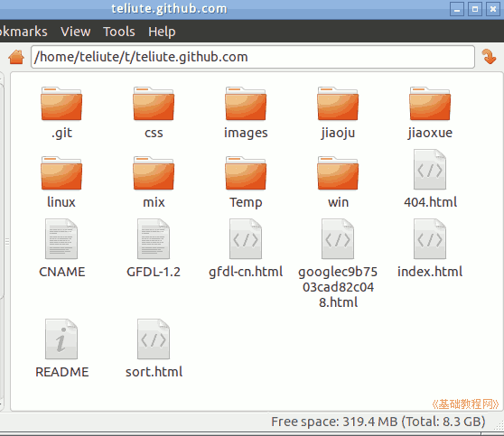Open the jiaoxue folder icon

point(430,103)
